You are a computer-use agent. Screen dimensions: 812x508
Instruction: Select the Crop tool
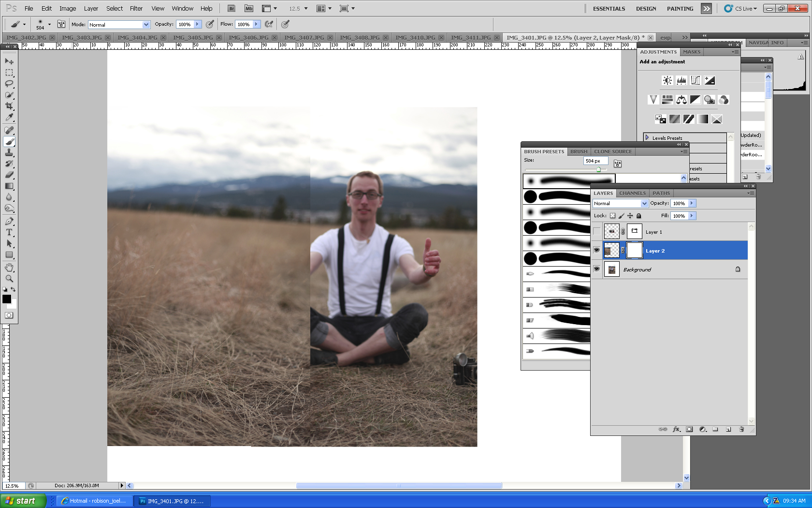pyautogui.click(x=9, y=106)
